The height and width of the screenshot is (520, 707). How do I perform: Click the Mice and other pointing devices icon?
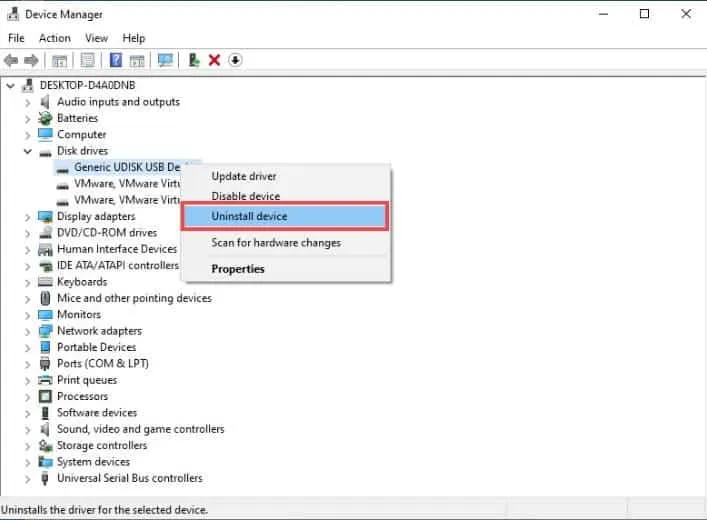click(x=45, y=298)
